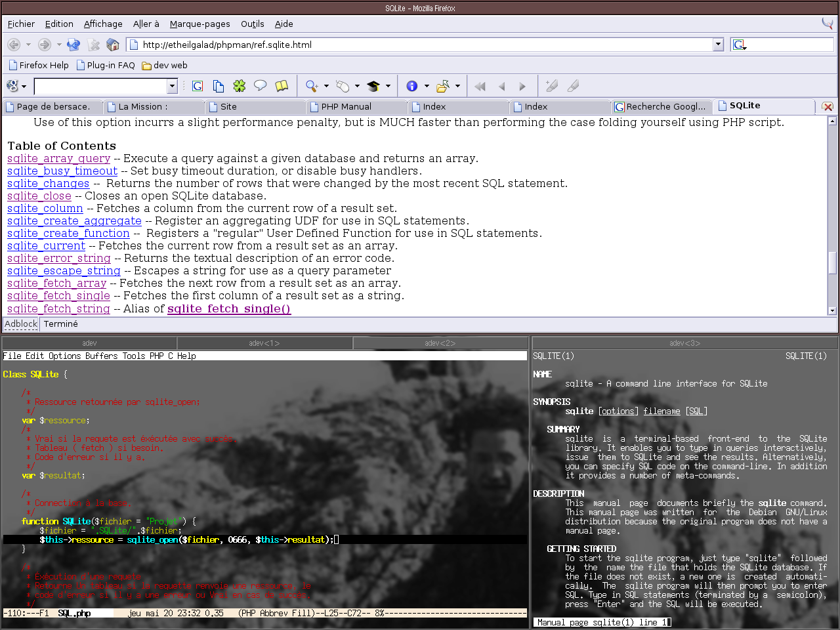Click the folder with arrow icon
840x630 pixels.
coord(443,86)
